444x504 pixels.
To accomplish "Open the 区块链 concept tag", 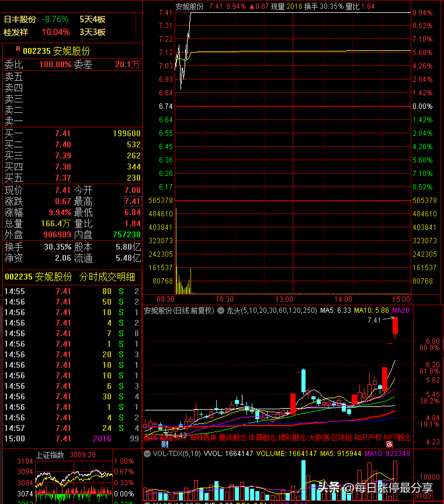I will coord(341,437).
